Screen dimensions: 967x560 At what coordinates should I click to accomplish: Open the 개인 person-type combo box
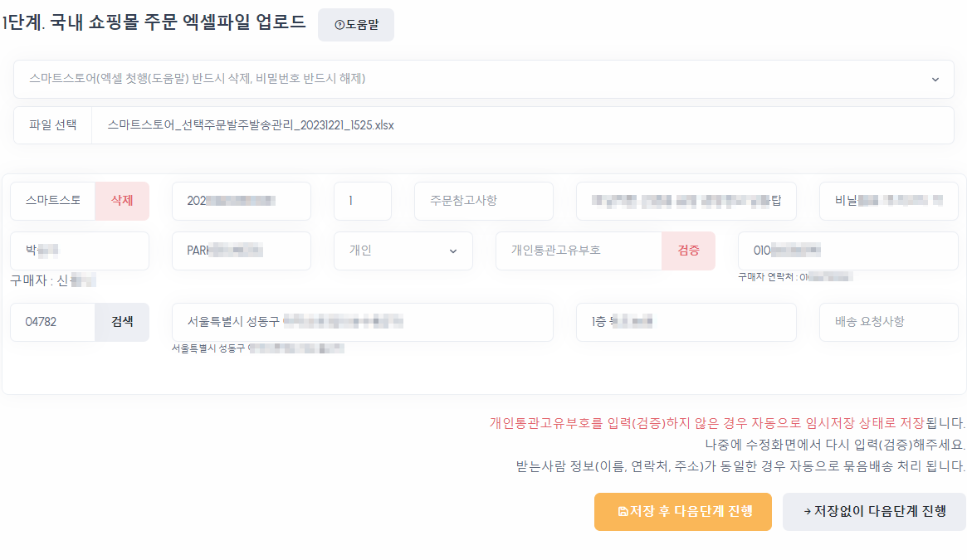pos(403,251)
